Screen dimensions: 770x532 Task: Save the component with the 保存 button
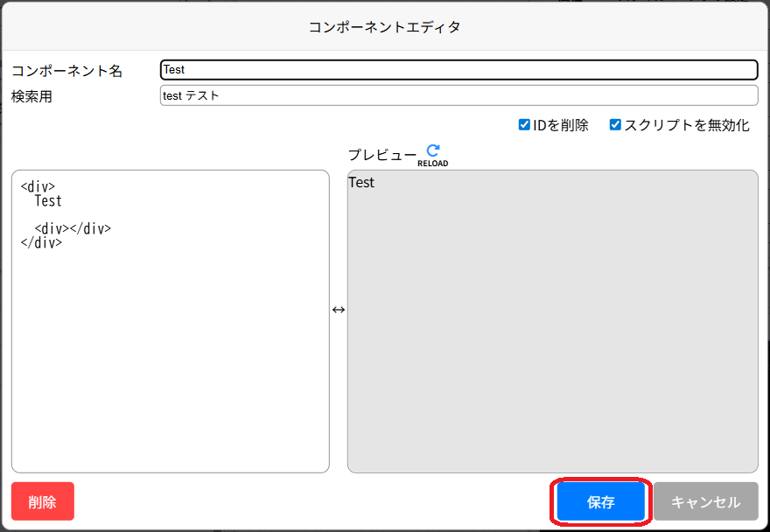[x=600, y=501]
